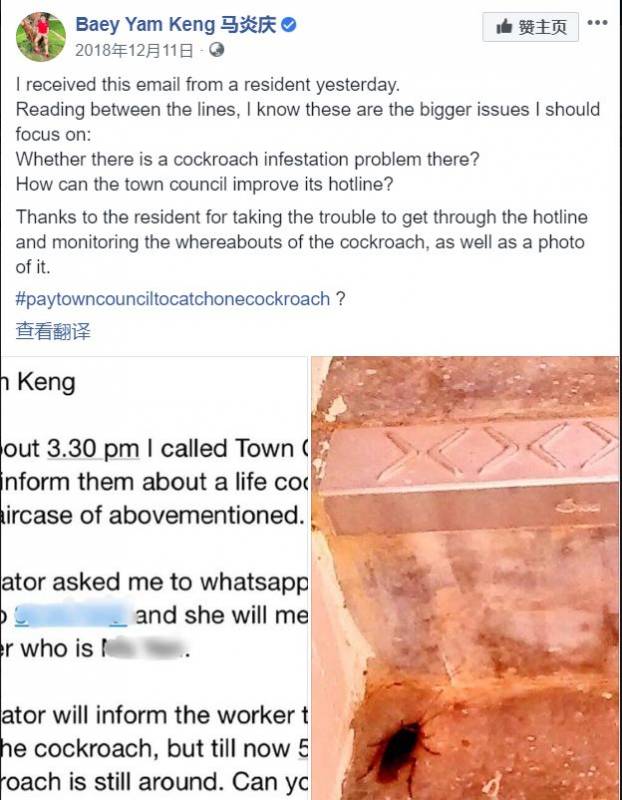Viewport: 622px width, 800px height.
Task: Open the cockroach staircase photo
Action: click(465, 578)
